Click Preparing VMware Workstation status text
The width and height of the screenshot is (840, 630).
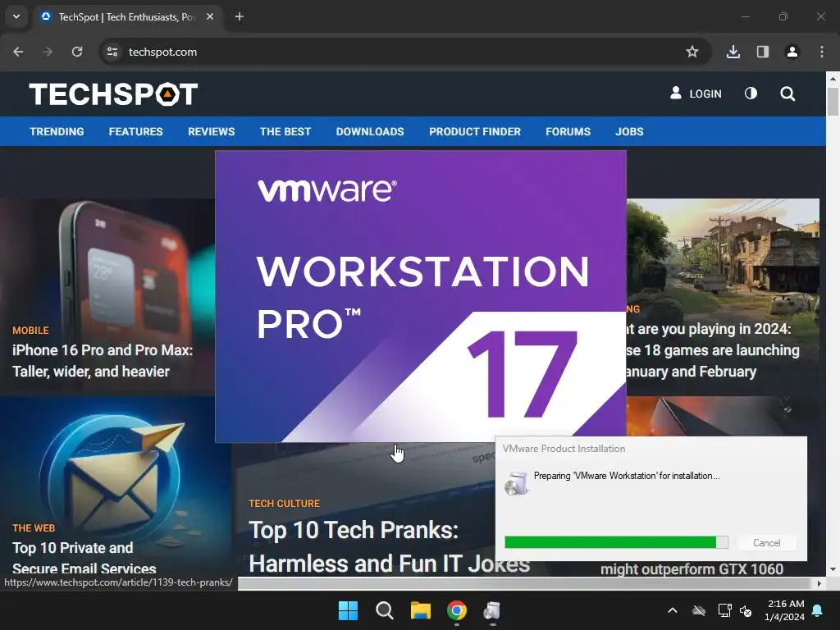pyautogui.click(x=627, y=476)
